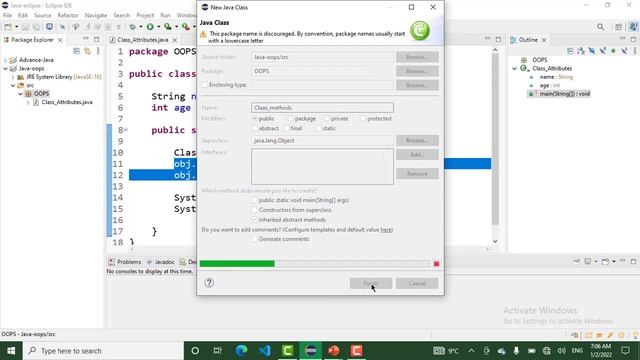Collapse All in Package Explorer toolbar
This screenshot has height=360, width=640.
76,51
